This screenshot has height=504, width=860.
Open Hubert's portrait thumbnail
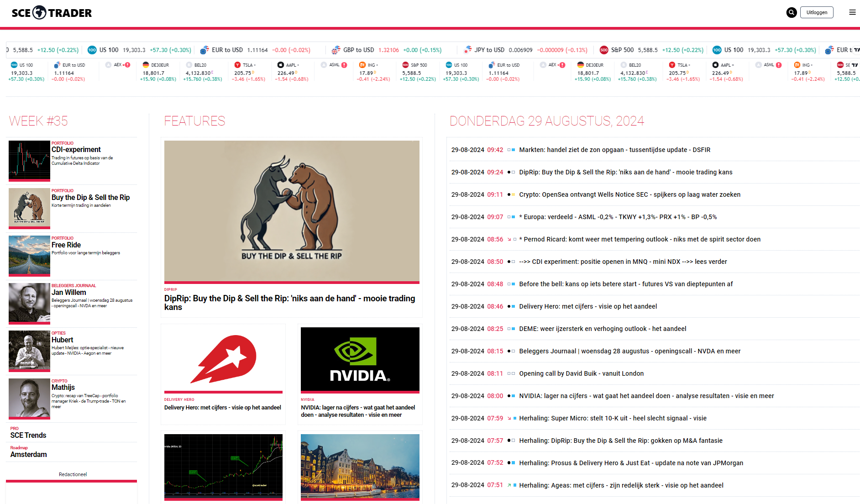[29, 350]
